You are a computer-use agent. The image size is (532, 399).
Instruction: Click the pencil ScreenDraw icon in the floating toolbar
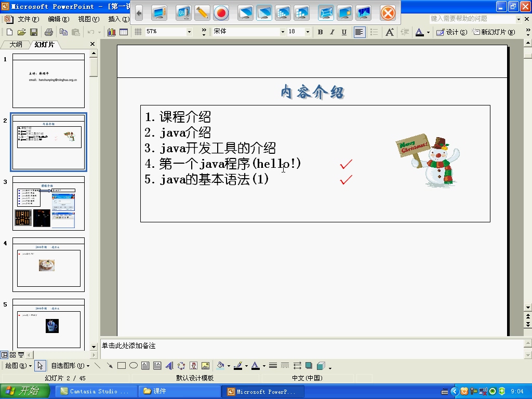coord(202,13)
